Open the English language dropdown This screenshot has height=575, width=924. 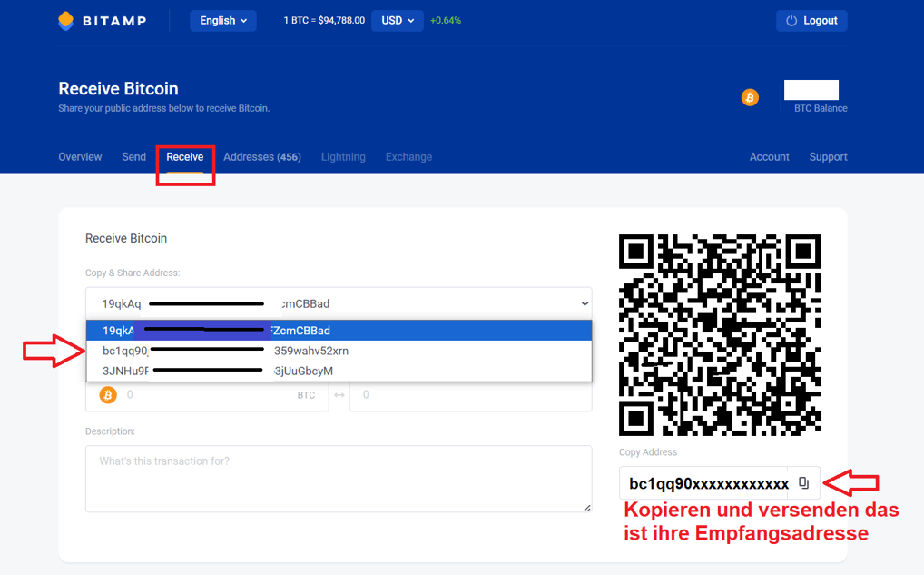coord(222,21)
